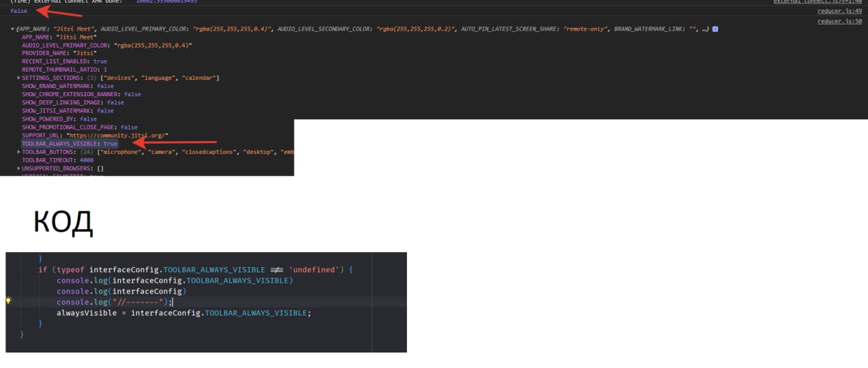Collapse the logged interfaceConfig object
Viewport: 868px width, 368px height.
12,29
